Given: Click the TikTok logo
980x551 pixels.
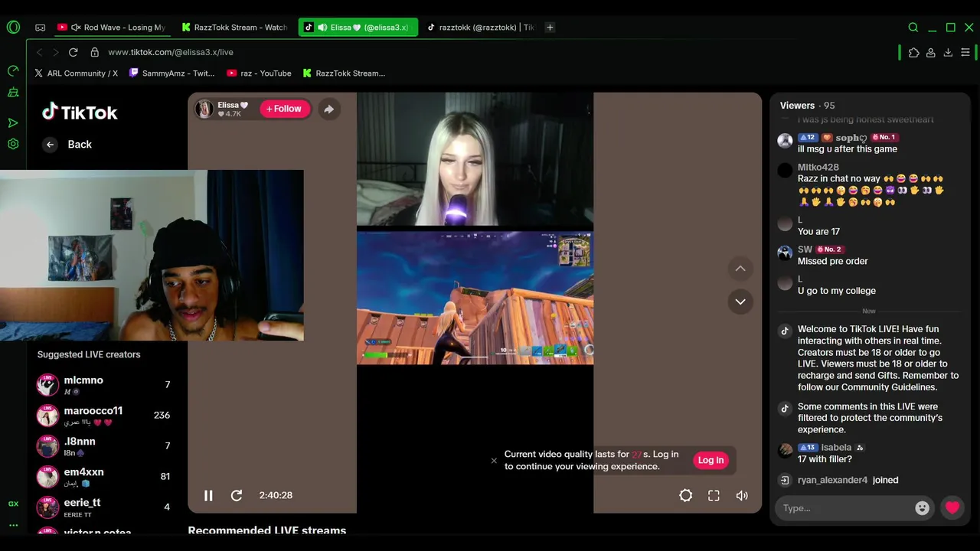Looking at the screenshot, I should 80,112.
